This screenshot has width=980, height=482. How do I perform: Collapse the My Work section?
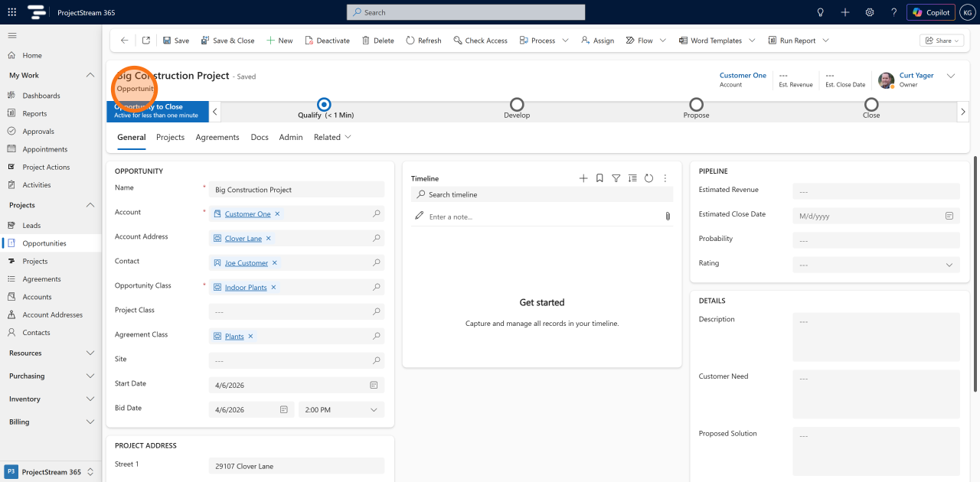(90, 75)
